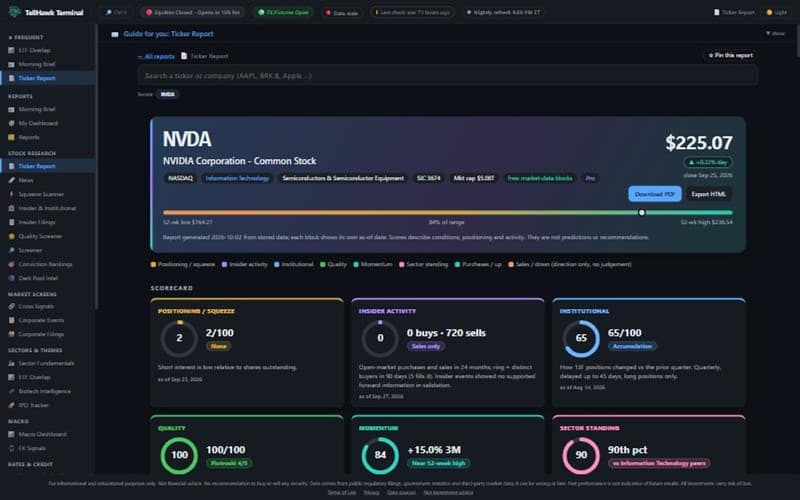
Task: Open the Corporate Filings sidebar icon
Action: 11,335
